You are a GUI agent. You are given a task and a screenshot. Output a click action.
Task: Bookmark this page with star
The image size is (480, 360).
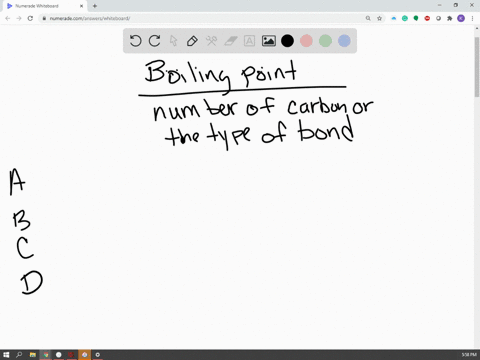(379, 18)
